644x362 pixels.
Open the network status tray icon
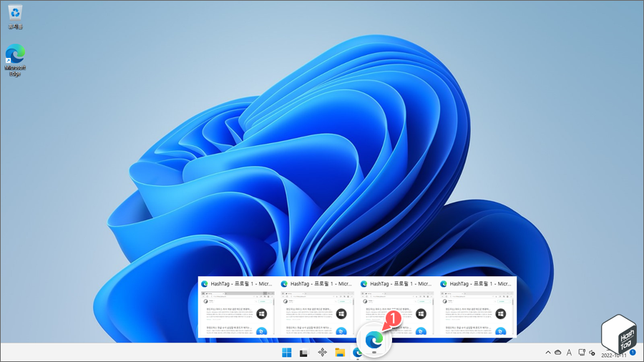tap(582, 353)
